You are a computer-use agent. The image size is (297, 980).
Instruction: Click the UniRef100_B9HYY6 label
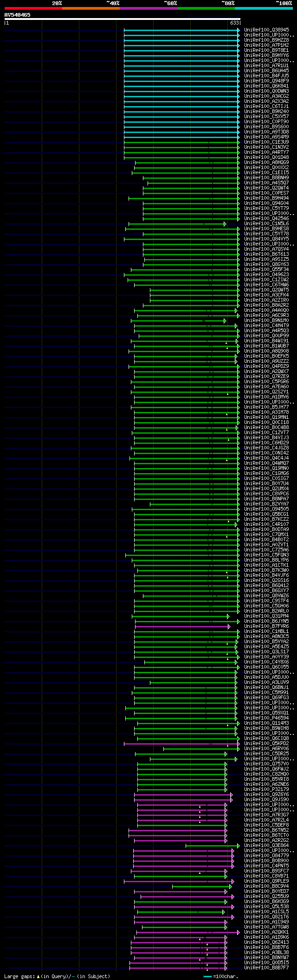tap(266, 56)
